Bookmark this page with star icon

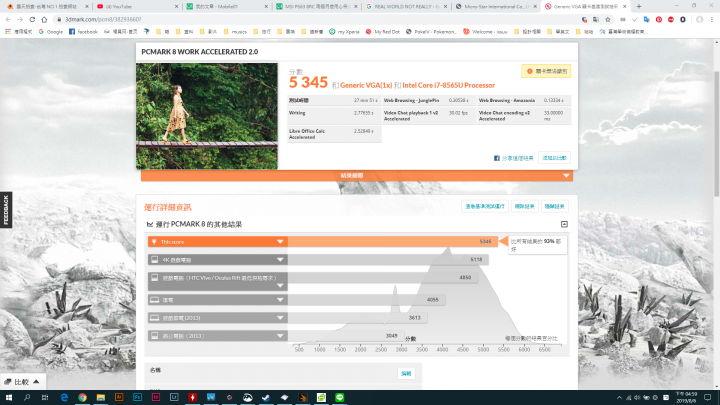(x=608, y=19)
